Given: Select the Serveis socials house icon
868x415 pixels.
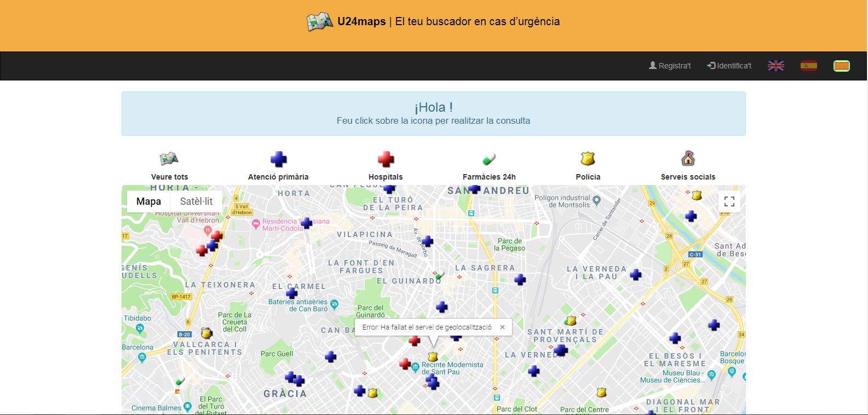Looking at the screenshot, I should tap(688, 159).
